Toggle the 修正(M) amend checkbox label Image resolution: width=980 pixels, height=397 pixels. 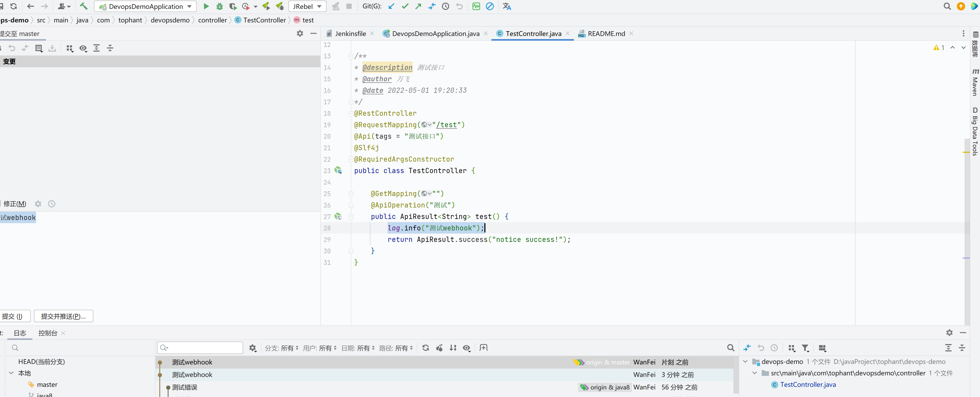[15, 204]
